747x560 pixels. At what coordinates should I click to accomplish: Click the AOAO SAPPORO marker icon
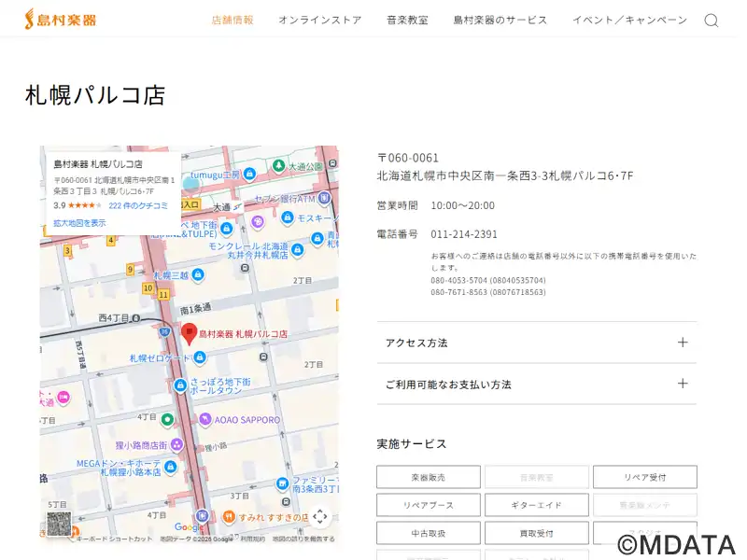pyautogui.click(x=204, y=419)
